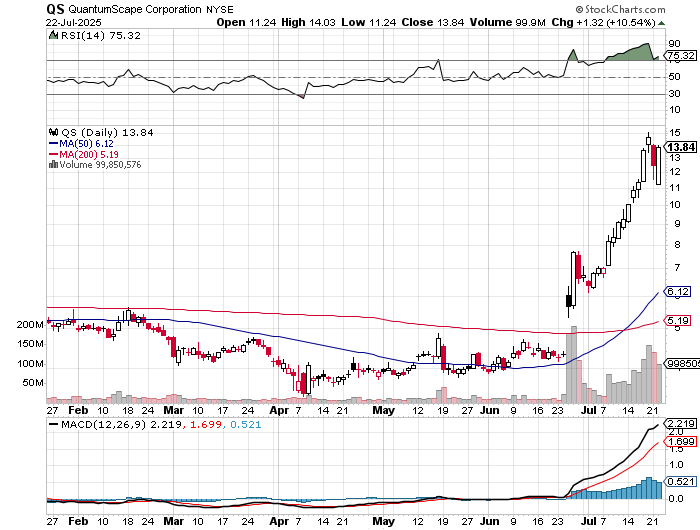Click the NYSE exchange label
700x530 pixels.
pyautogui.click(x=220, y=9)
